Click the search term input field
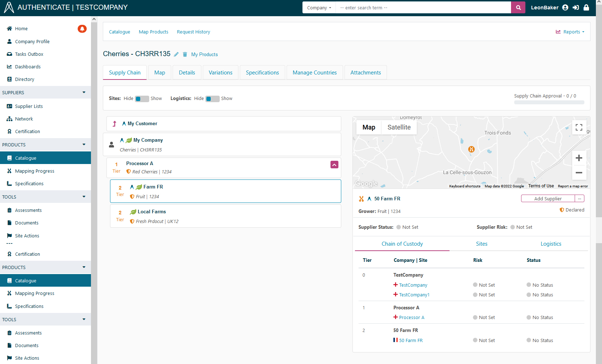Image resolution: width=602 pixels, height=364 pixels. coord(423,8)
